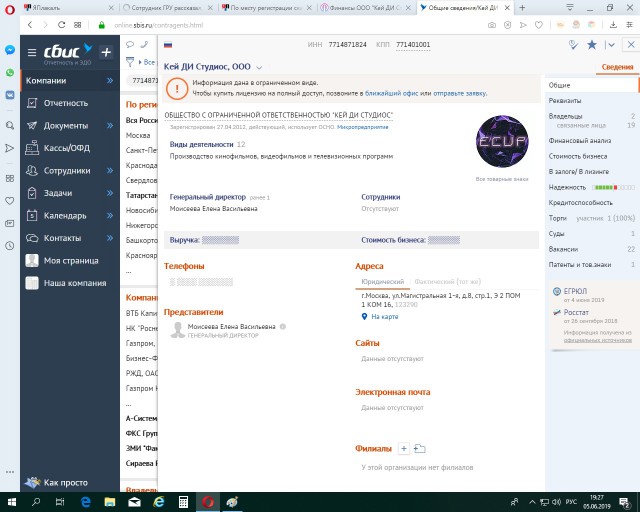Click the folder icon next to Филиалы

(420, 449)
